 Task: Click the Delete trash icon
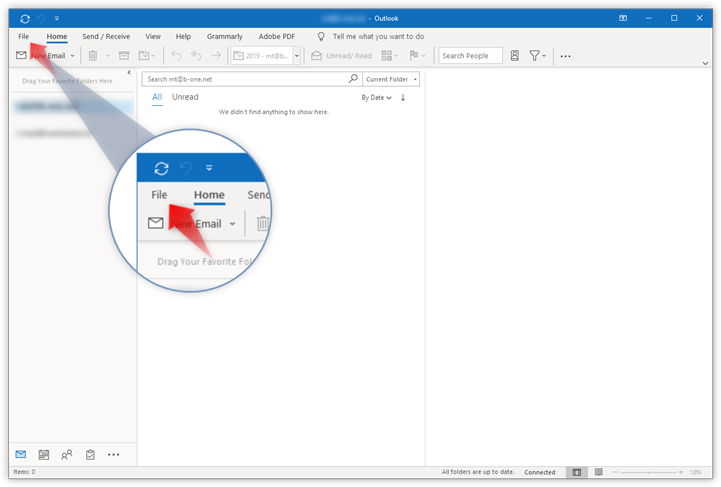coord(92,56)
